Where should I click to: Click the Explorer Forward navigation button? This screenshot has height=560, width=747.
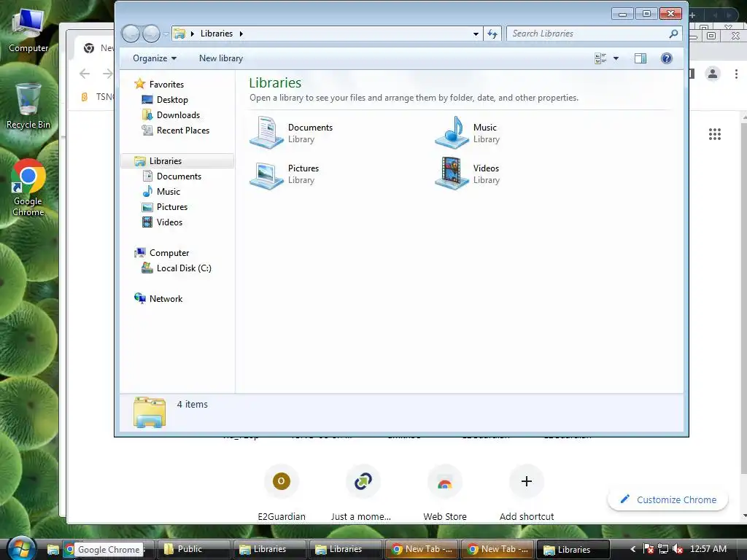point(152,34)
